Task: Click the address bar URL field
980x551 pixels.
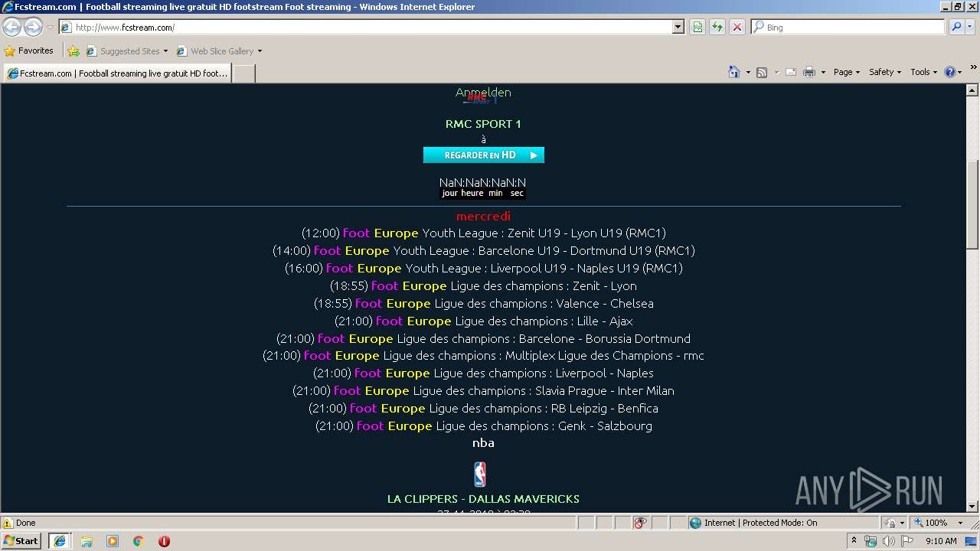Action: (372, 27)
